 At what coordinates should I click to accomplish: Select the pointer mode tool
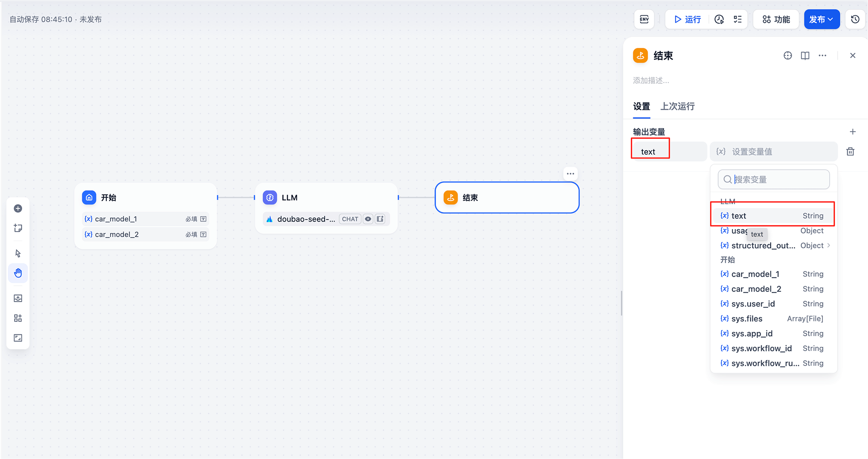(18, 253)
